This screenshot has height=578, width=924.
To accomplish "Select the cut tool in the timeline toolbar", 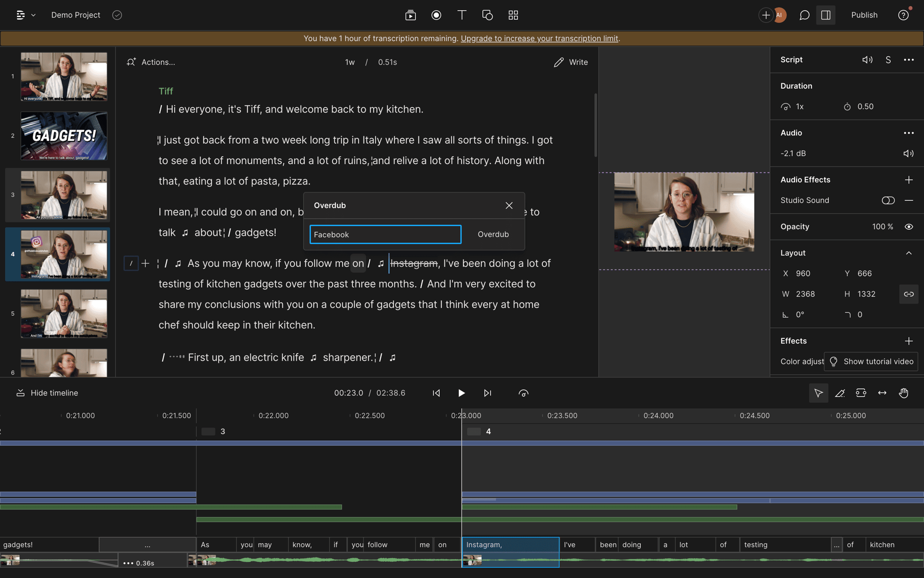I will 840,393.
